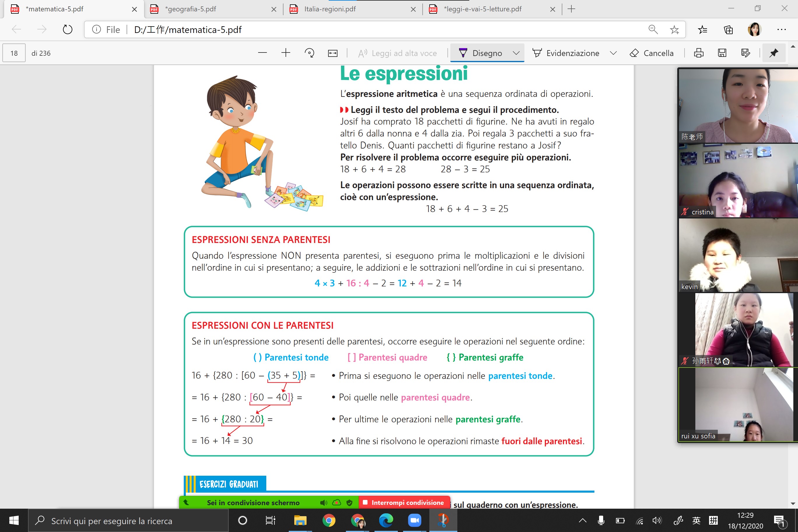798x532 pixels.
Task: Click the speaker icon in sharing bar
Action: pos(323,503)
